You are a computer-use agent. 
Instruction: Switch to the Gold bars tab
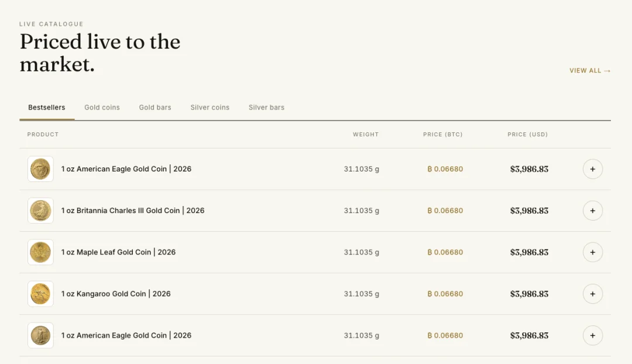pos(155,108)
